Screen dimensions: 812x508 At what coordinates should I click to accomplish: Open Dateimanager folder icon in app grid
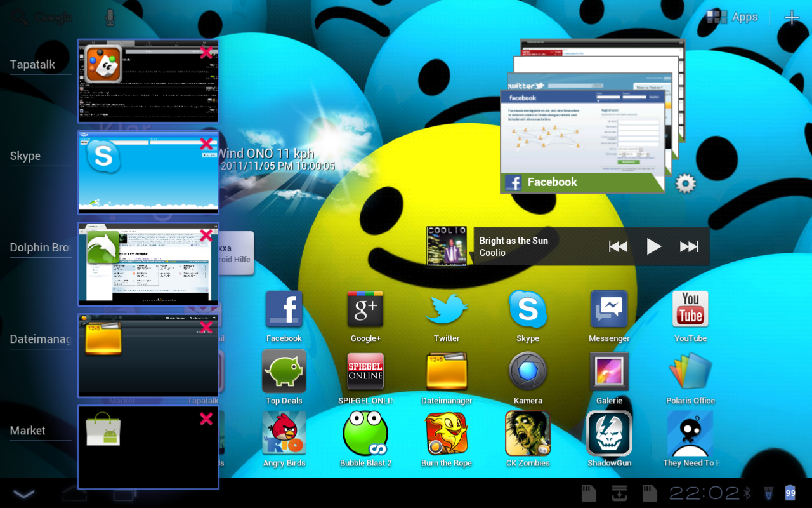tap(447, 371)
